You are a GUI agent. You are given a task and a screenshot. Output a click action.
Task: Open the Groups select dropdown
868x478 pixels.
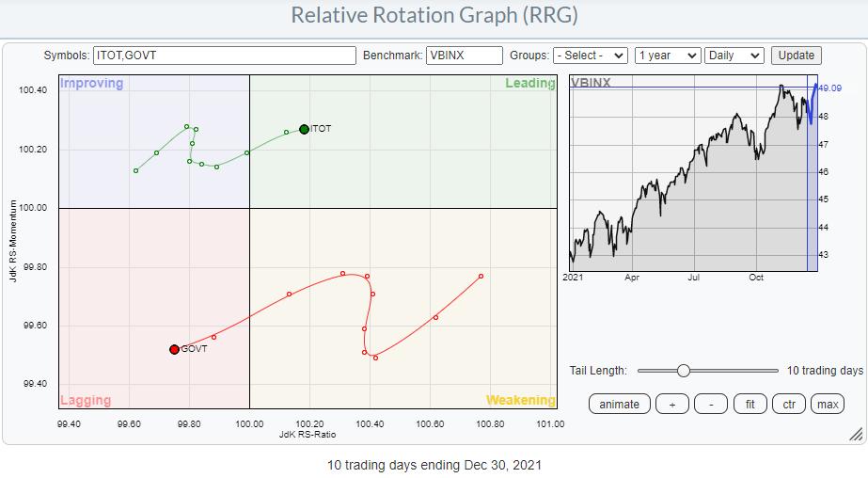click(591, 56)
